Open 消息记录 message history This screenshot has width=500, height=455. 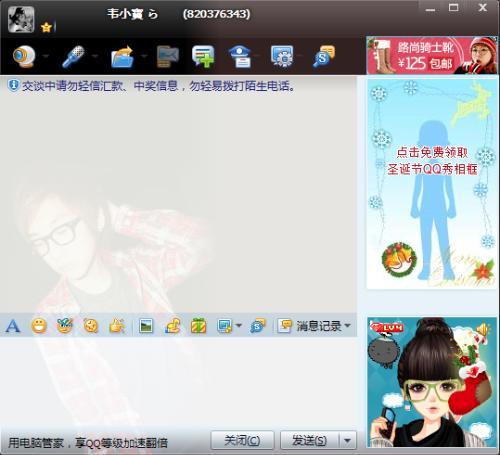click(309, 326)
